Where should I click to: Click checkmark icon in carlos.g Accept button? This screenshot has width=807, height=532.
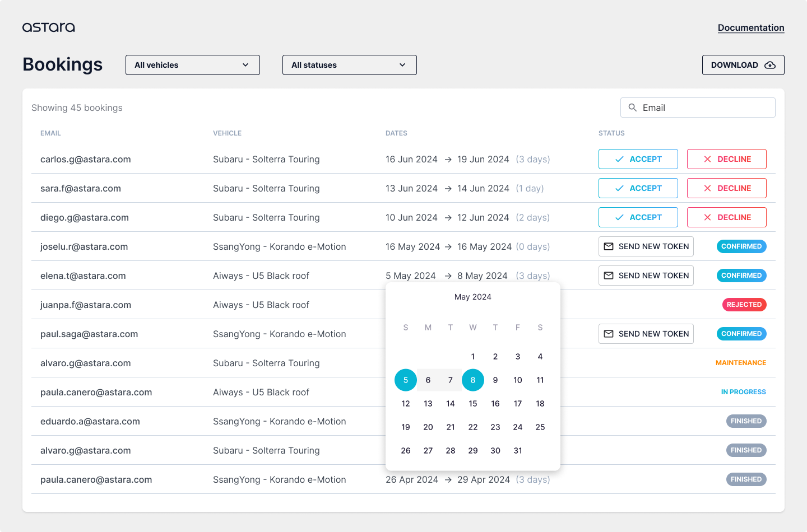pos(619,159)
